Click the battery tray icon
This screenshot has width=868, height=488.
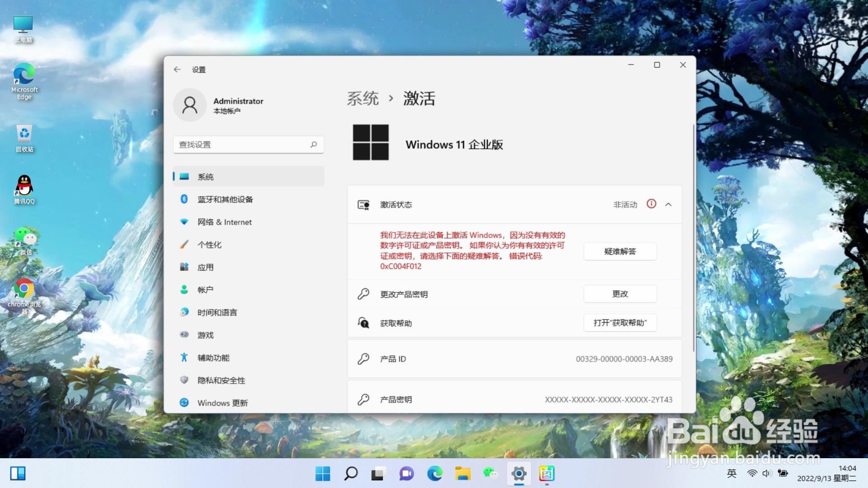(783, 473)
